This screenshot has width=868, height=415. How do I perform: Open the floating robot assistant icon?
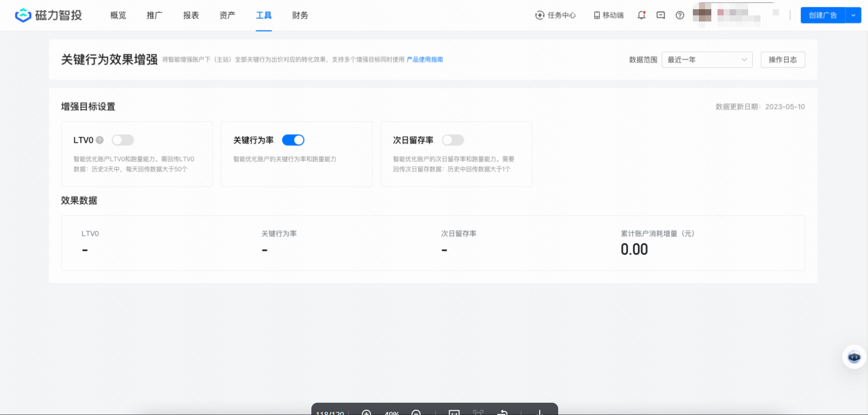coord(854,357)
